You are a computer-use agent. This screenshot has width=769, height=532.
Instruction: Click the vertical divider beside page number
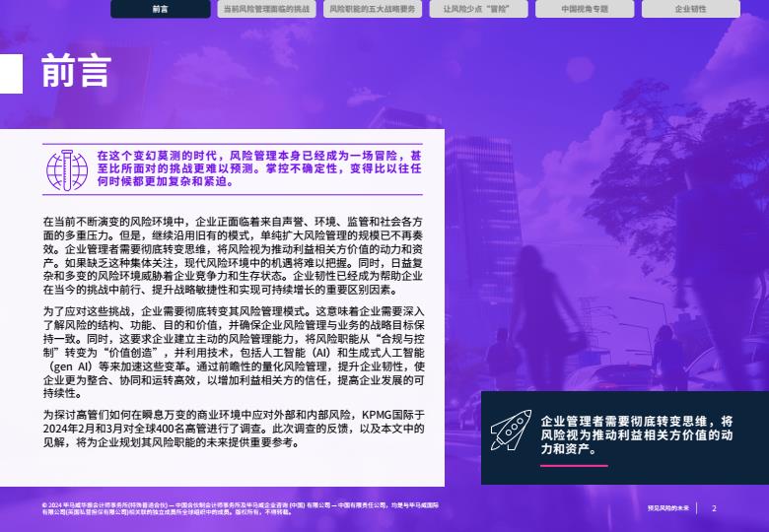click(697, 508)
